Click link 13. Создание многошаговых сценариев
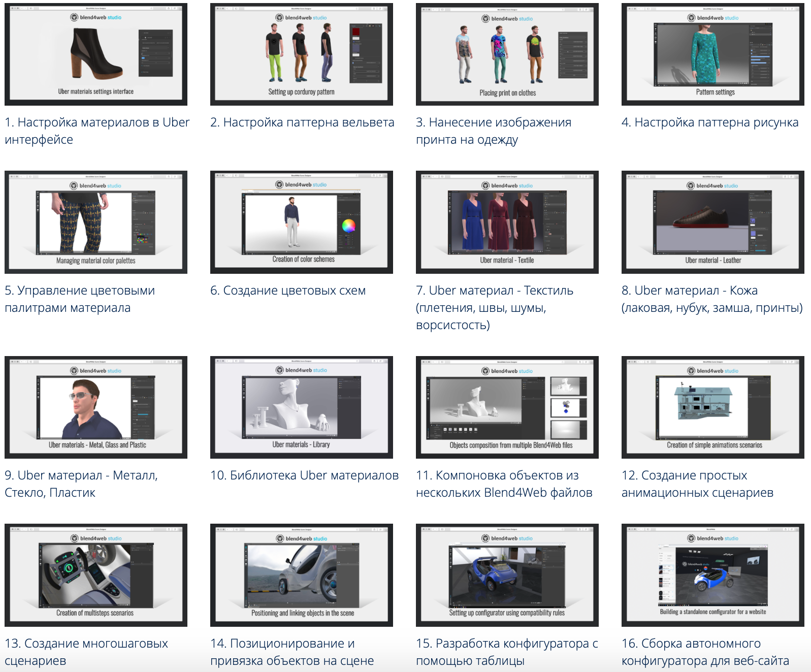 (x=86, y=652)
